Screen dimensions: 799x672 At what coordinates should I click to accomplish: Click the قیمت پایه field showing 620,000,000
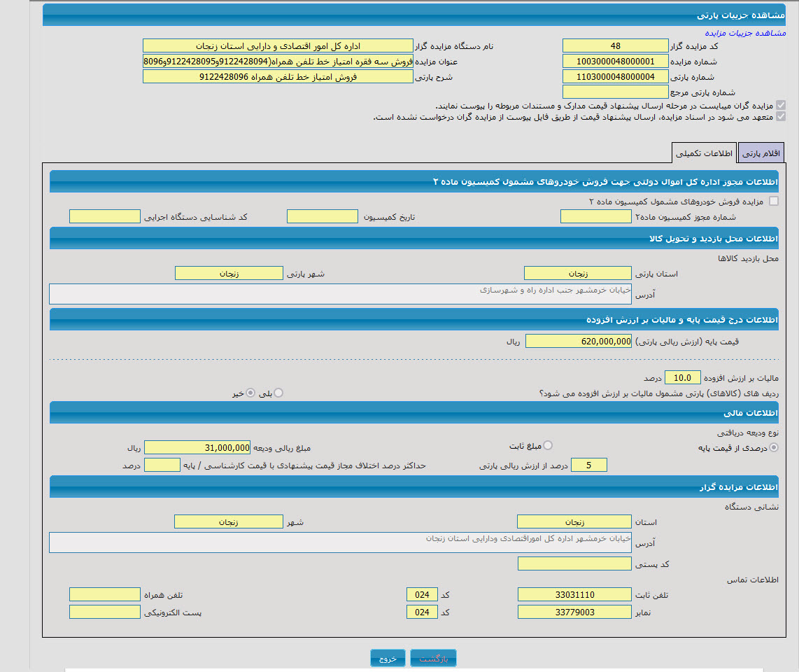coord(578,341)
